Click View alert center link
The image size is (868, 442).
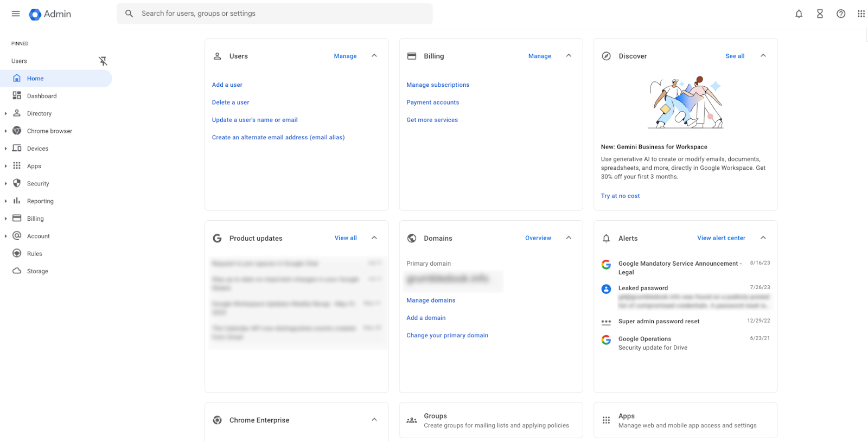point(721,238)
